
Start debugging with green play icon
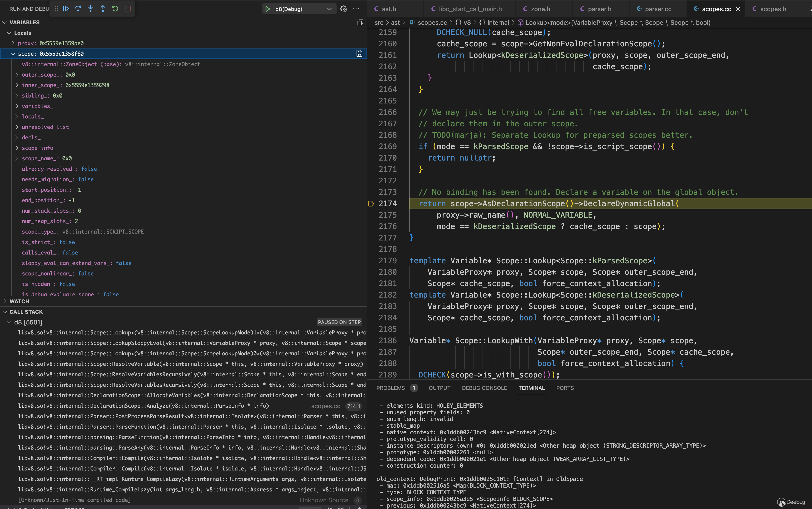[x=268, y=9]
